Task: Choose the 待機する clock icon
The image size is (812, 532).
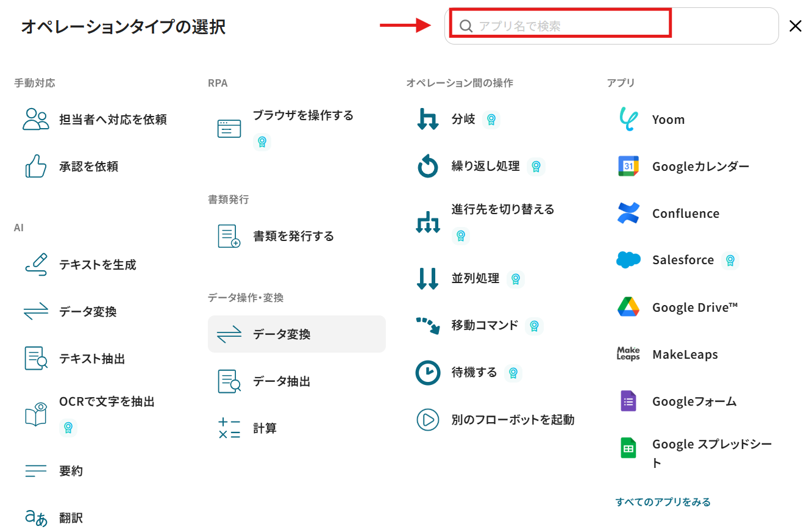Action: pos(427,372)
